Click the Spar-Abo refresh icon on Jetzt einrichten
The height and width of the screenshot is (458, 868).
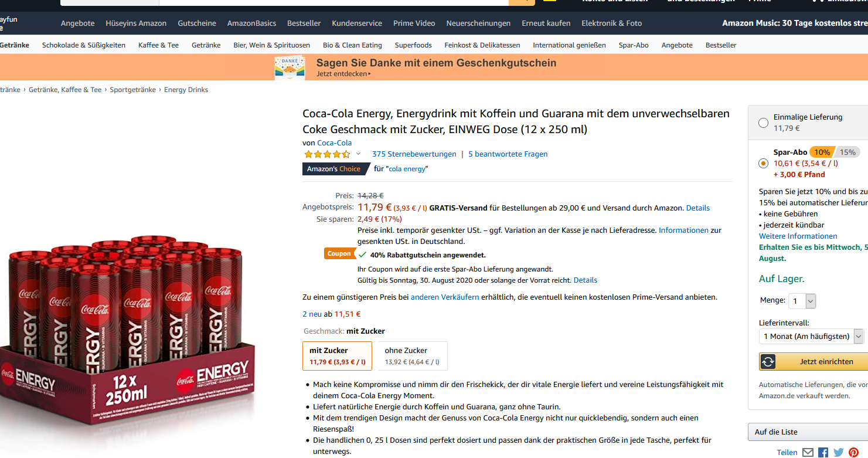(768, 362)
